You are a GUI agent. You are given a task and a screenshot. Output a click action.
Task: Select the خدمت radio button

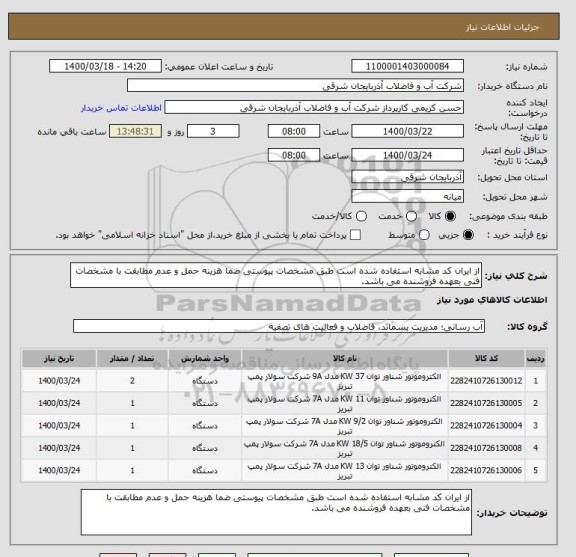click(x=411, y=216)
